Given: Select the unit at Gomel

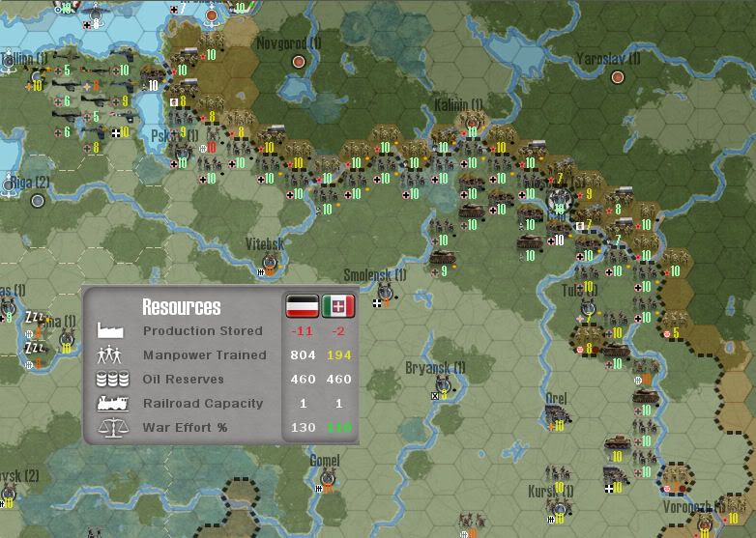Looking at the screenshot, I should tap(329, 478).
